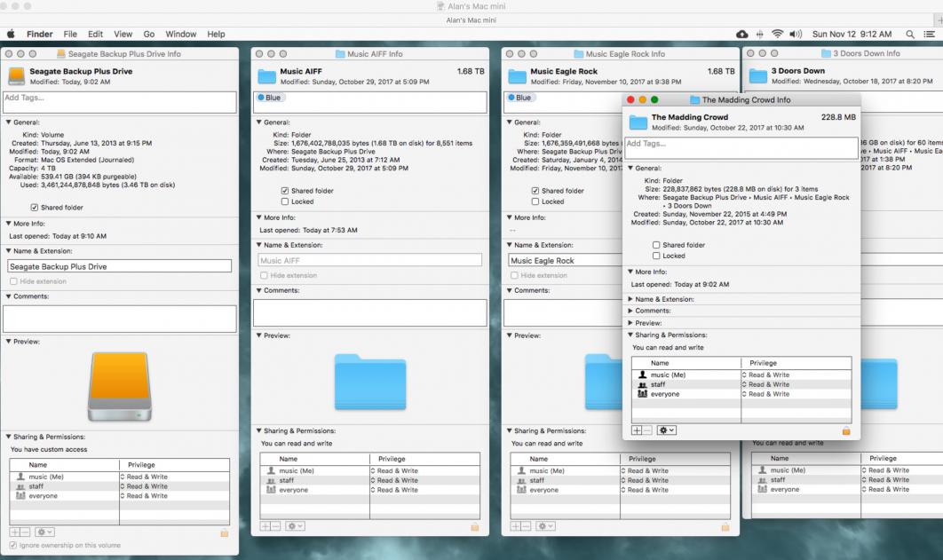Open Spotlight search in the menu bar
943x560 pixels.
pyautogui.click(x=910, y=34)
